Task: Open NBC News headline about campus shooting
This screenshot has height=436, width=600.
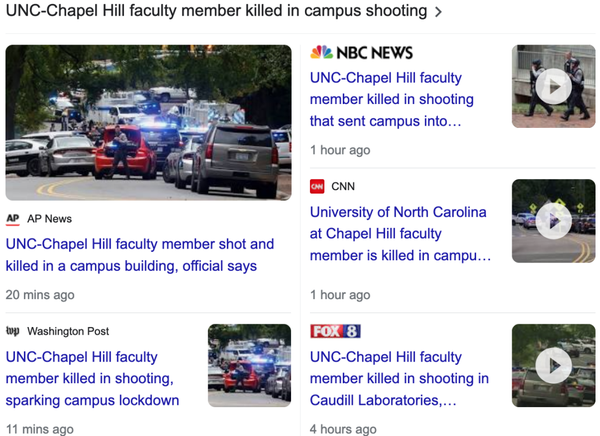Action: coord(392,100)
